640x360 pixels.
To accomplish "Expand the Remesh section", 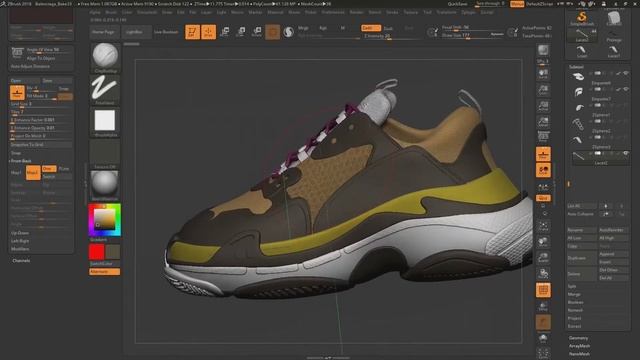I will pyautogui.click(x=575, y=310).
